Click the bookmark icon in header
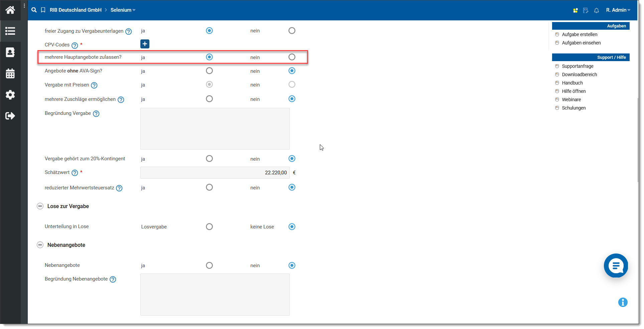The width and height of the screenshot is (644, 329). 43,10
